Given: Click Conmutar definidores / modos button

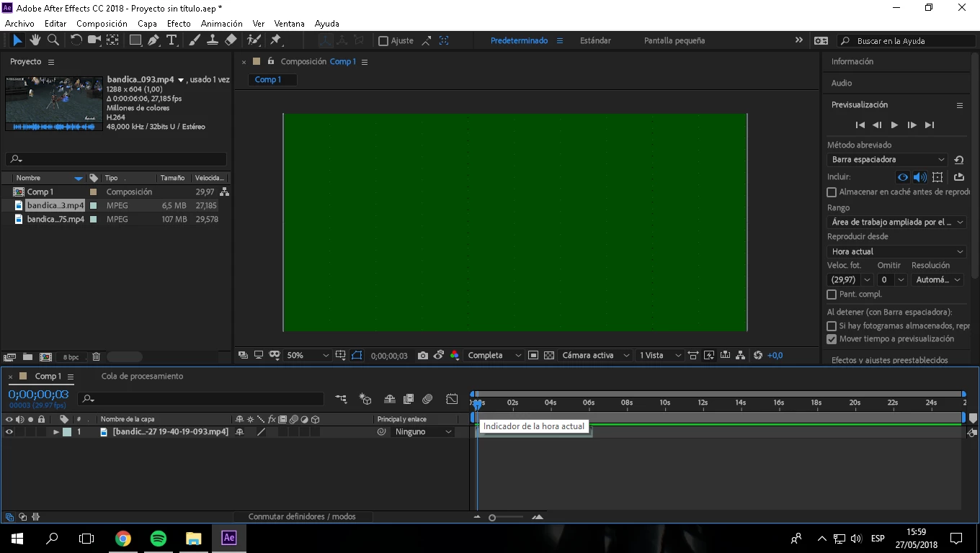Looking at the screenshot, I should (x=302, y=516).
